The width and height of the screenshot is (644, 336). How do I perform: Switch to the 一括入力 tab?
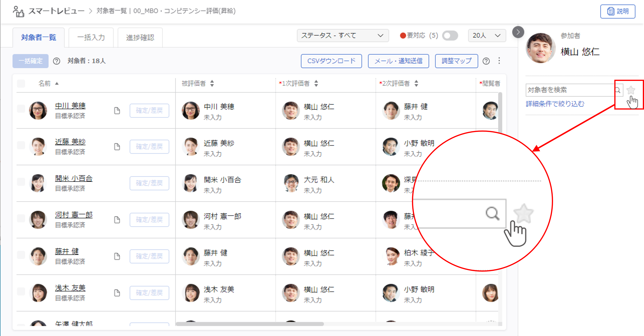91,37
